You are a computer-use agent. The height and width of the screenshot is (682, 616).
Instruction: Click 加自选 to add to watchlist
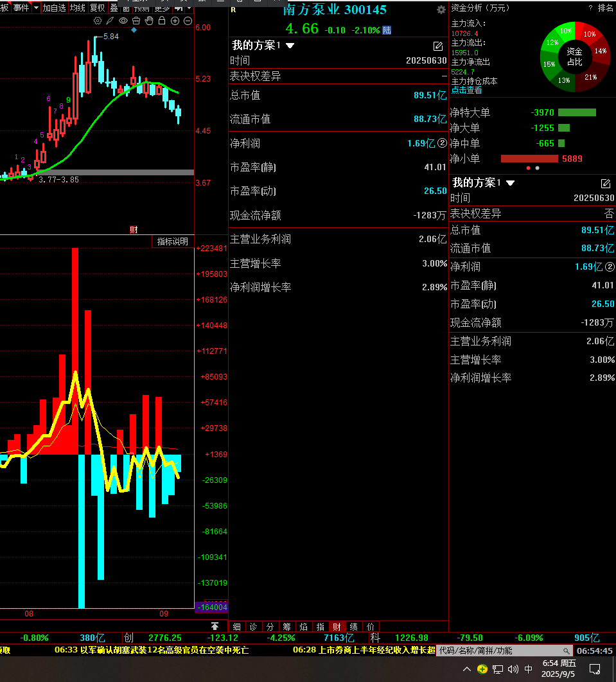click(x=54, y=8)
